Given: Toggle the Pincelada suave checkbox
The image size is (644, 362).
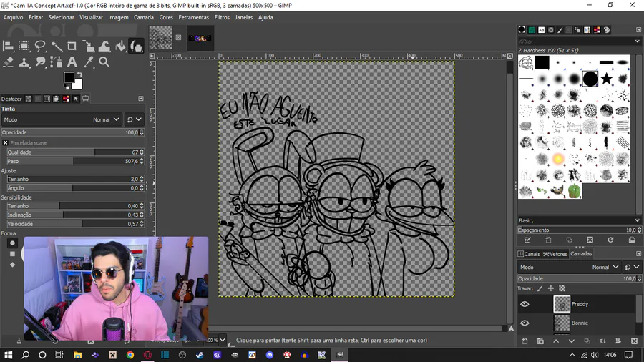Looking at the screenshot, I should point(5,143).
